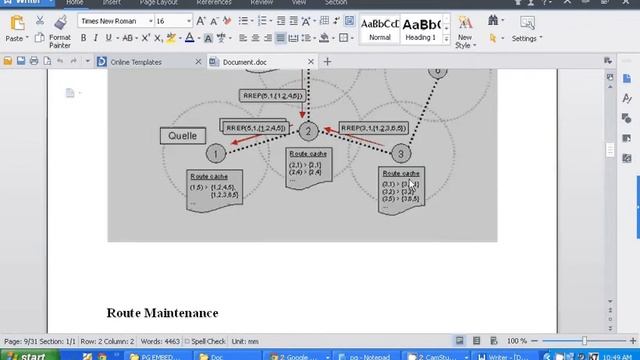Expand quick access toolbar customize arrow
Viewport: 640px width, 360px height.
[x=87, y=62]
